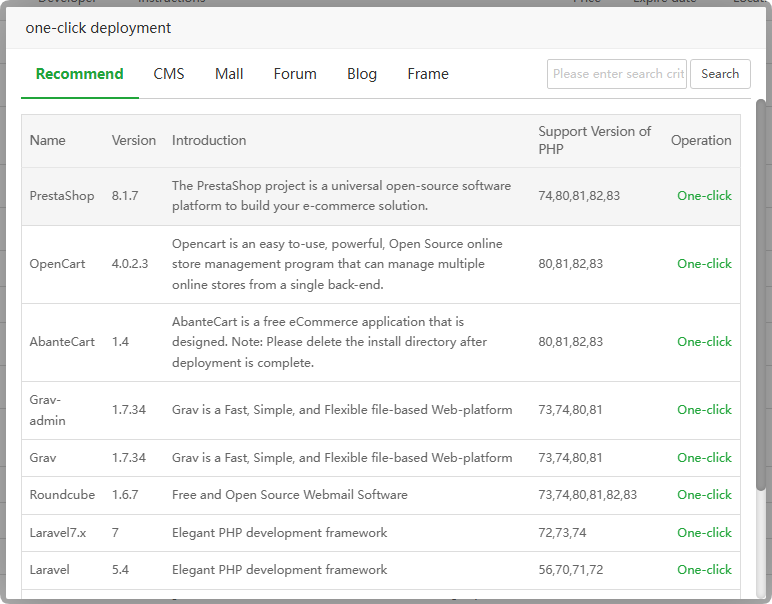The image size is (772, 604).
Task: Click the search criteria input field
Action: [x=617, y=74]
